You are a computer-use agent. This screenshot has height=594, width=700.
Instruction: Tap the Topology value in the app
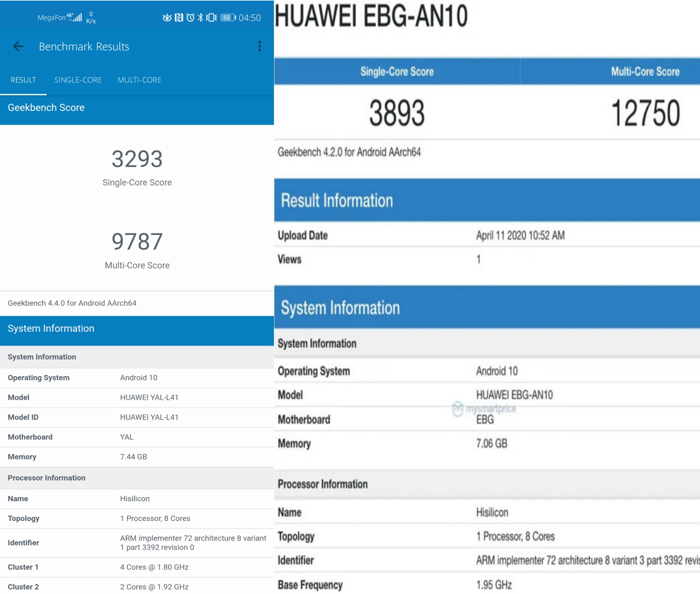click(x=155, y=519)
